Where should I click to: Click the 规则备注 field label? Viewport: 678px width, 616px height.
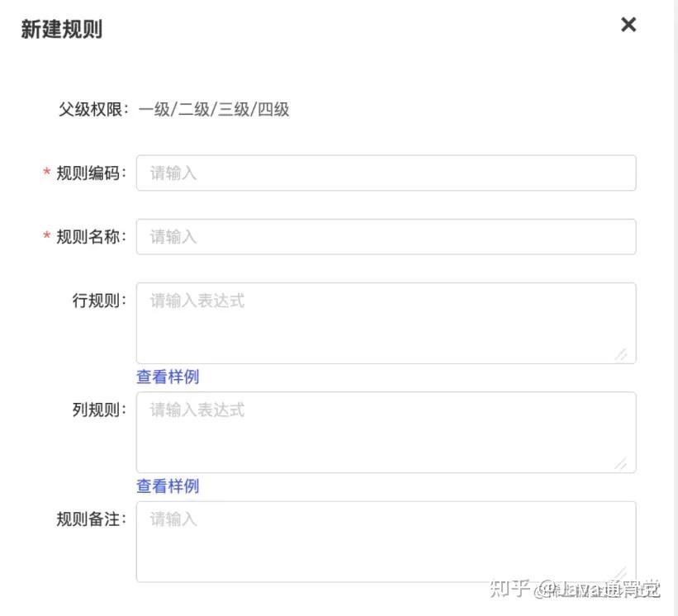coord(91,519)
